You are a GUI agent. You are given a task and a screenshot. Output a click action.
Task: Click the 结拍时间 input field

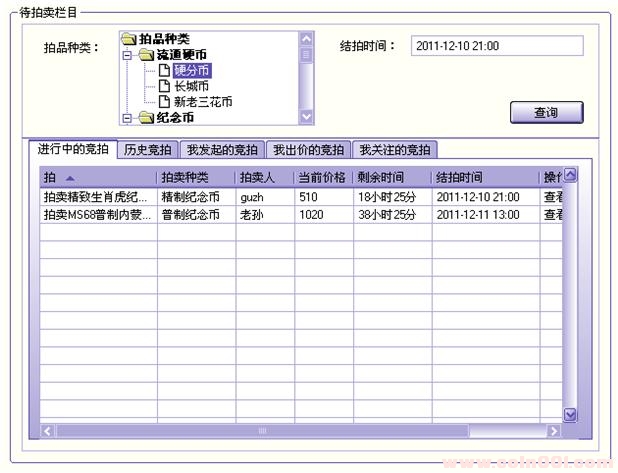pyautogui.click(x=496, y=46)
